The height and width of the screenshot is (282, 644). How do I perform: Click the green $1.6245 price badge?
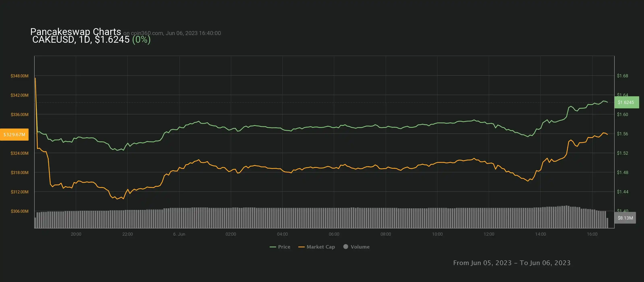pos(626,102)
